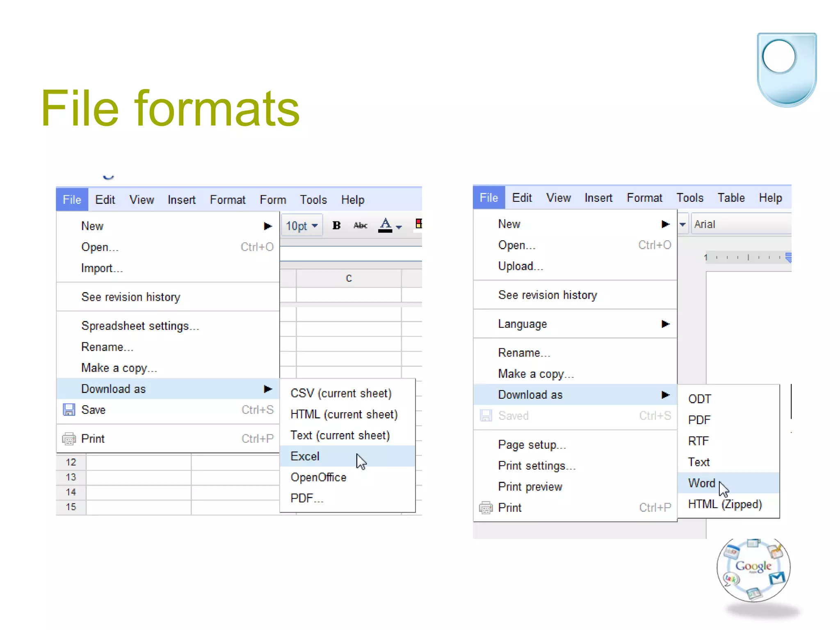Image resolution: width=840 pixels, height=630 pixels.
Task: Open Format menu in document window
Action: pos(644,198)
